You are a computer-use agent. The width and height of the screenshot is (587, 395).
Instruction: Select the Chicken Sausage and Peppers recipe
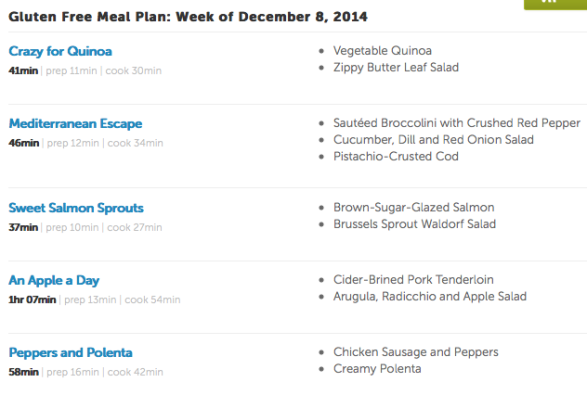coord(416,352)
